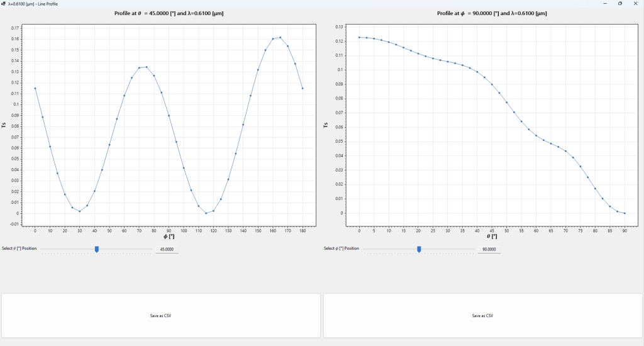
Task: Click the first data point at φ=0 in left plot
Action: click(35, 88)
